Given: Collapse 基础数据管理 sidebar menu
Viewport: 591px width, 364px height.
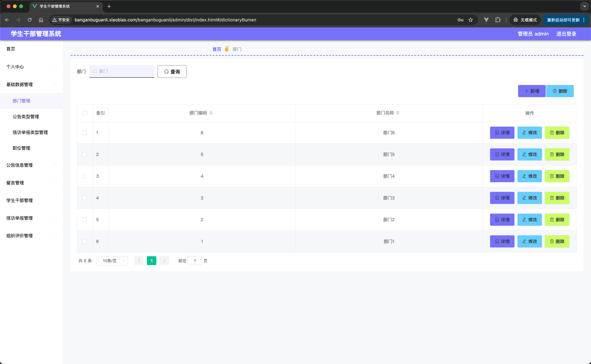Looking at the screenshot, I should point(32,84).
